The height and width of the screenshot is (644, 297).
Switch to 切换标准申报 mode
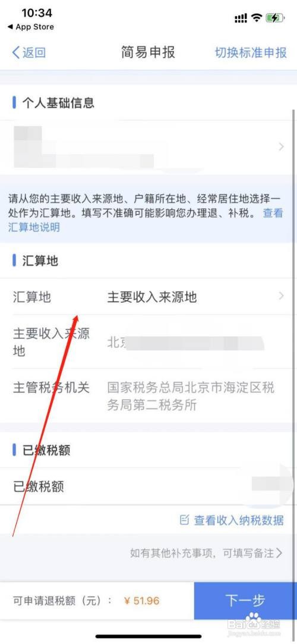(251, 52)
